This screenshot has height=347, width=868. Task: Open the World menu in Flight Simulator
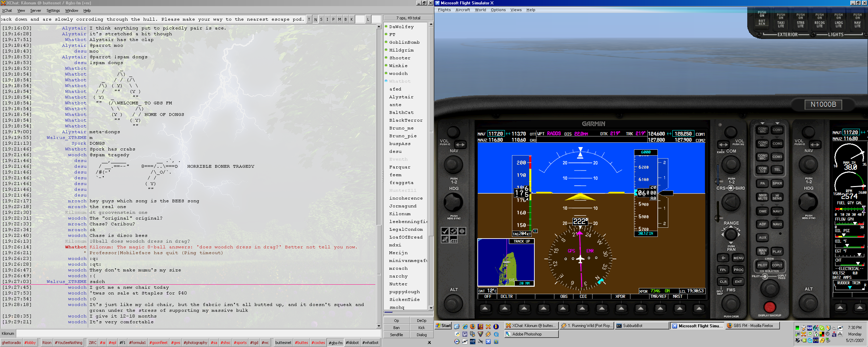click(480, 10)
